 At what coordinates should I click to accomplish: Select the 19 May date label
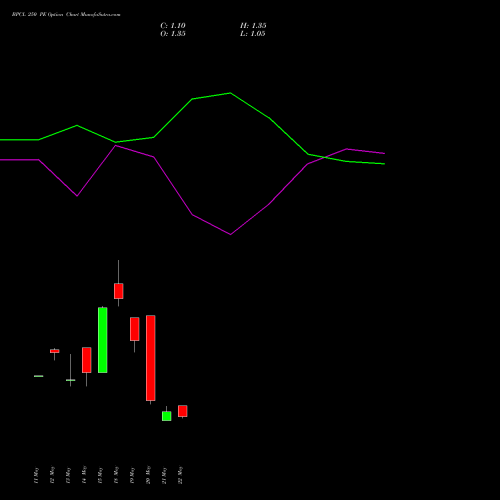point(132,475)
